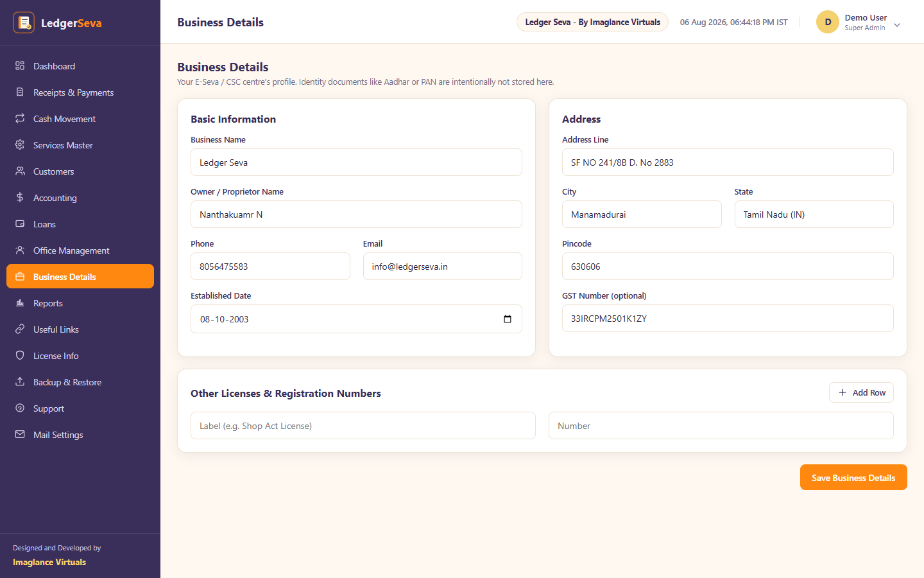This screenshot has height=578, width=924.
Task: Click the Backup & Restore upload icon
Action: tap(20, 381)
